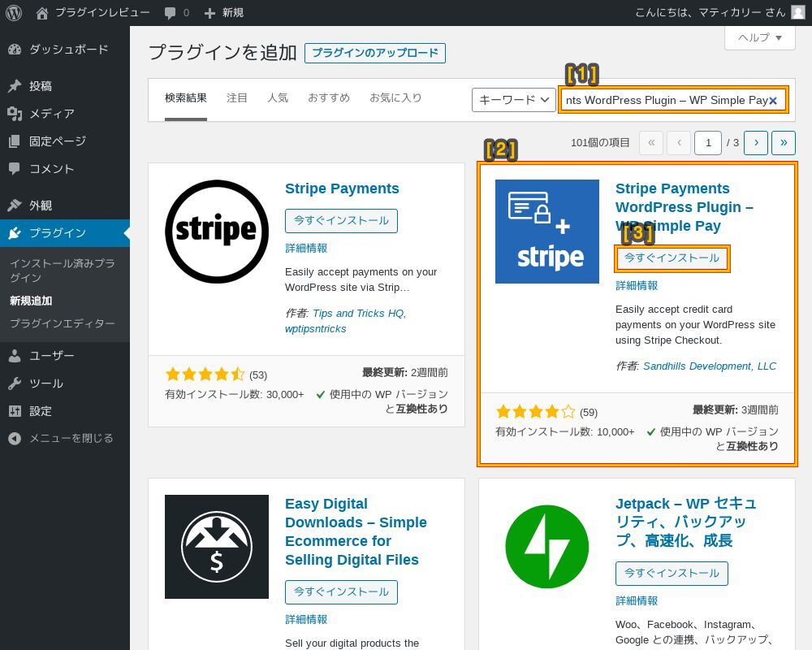Open 詳細情報 for WP Simple Pay
812x650 pixels.
pos(637,286)
